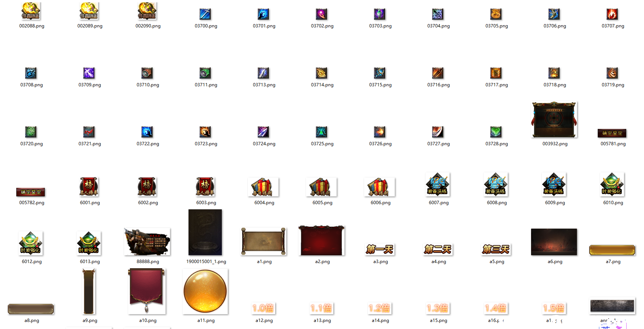Select the 03727.png file name label
The image size is (644, 329).
[438, 144]
